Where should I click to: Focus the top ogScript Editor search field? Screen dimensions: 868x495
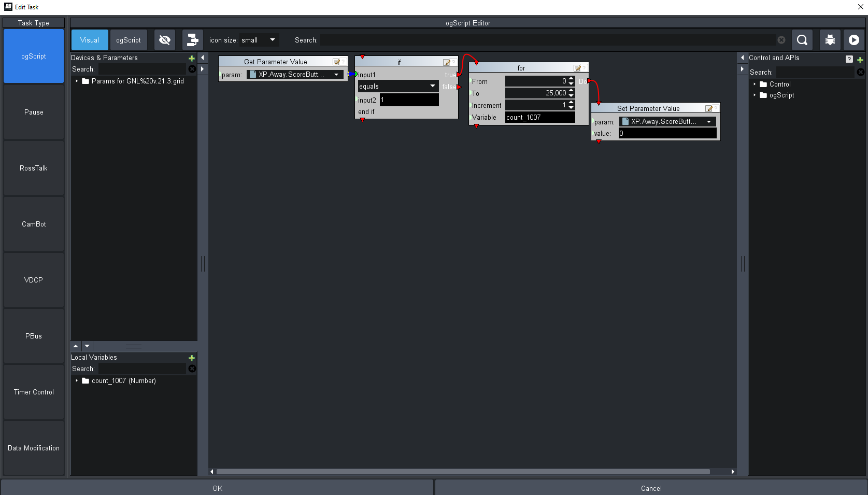(548, 40)
